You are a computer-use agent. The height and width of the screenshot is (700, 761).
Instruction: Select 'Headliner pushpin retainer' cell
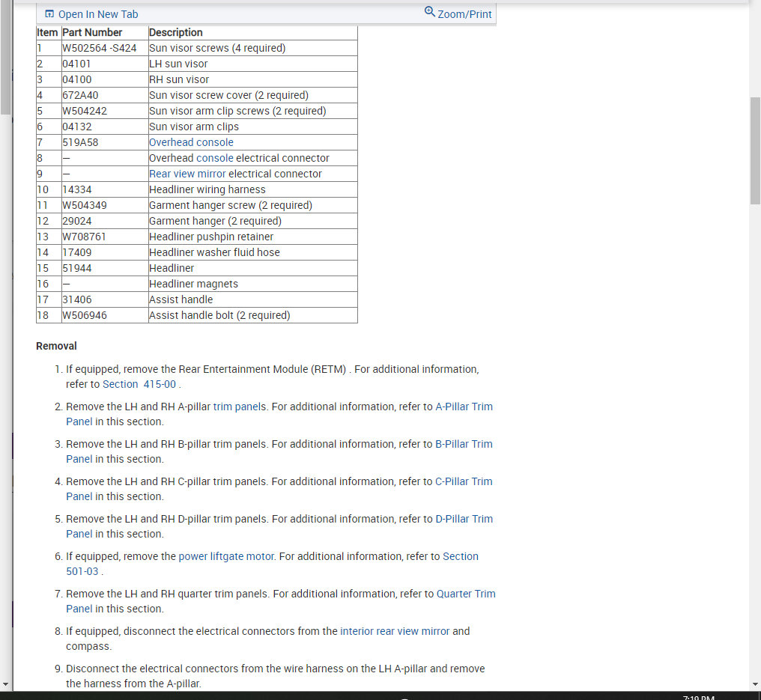tap(253, 237)
